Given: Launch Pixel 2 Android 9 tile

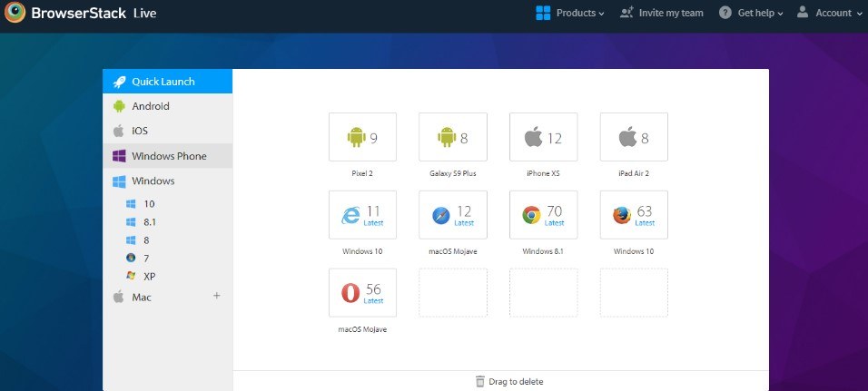Looking at the screenshot, I should pyautogui.click(x=362, y=137).
